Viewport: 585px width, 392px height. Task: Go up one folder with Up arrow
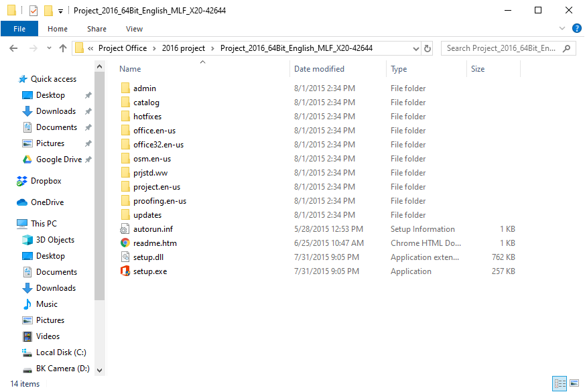63,48
